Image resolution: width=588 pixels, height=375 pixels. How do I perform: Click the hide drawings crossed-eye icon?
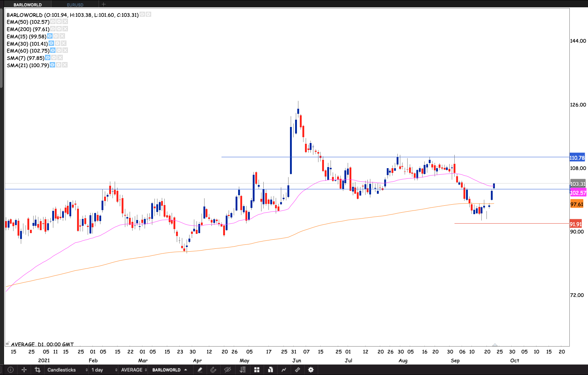click(228, 370)
